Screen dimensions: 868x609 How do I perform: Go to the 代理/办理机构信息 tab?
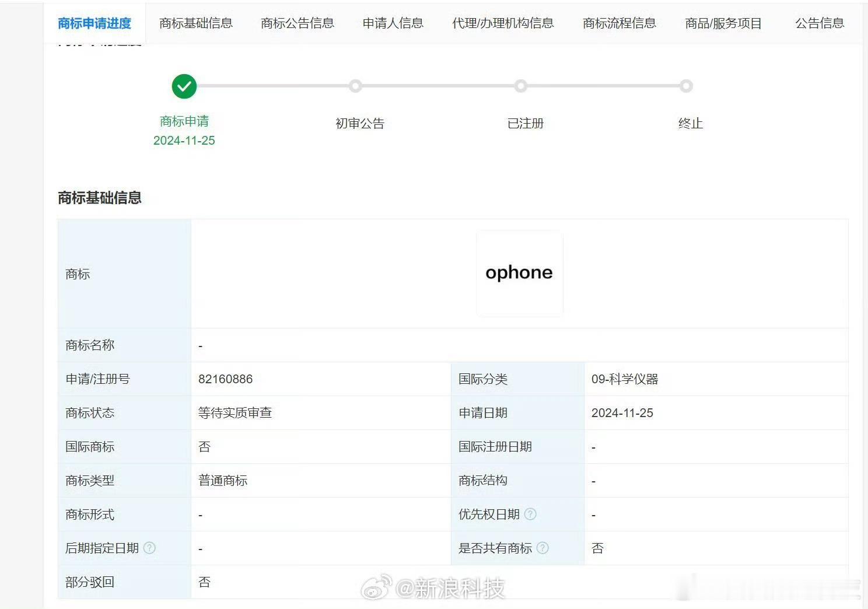[x=503, y=23]
